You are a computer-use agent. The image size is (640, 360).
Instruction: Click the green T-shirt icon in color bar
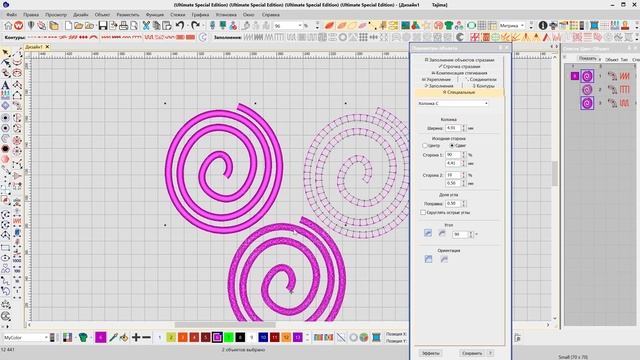(x=83, y=337)
